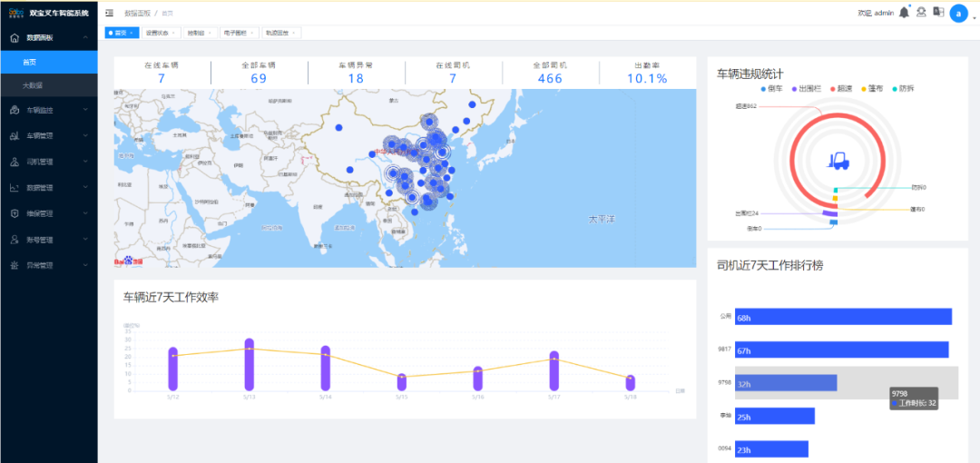Switch language with the translate icon

point(938,12)
